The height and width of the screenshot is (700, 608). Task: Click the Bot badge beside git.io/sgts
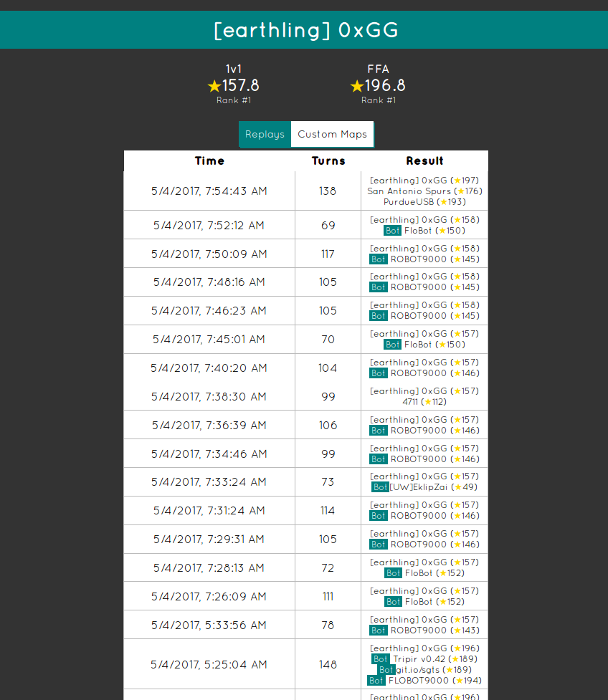click(386, 670)
